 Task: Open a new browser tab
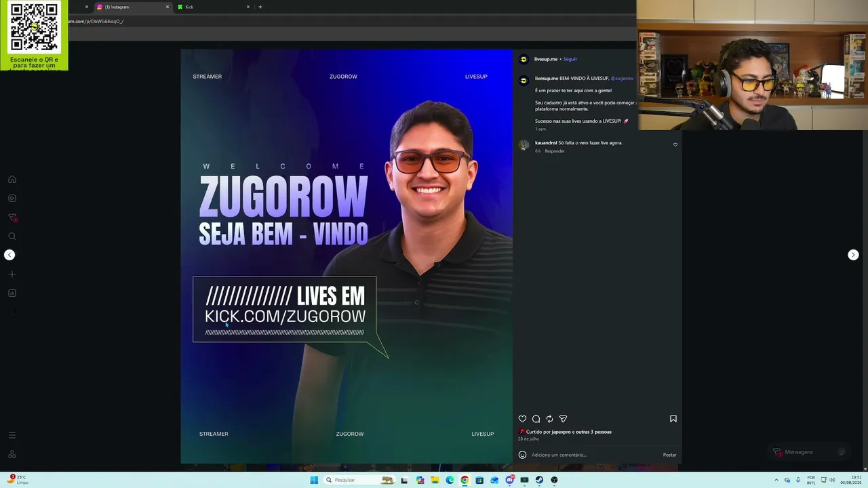click(260, 7)
